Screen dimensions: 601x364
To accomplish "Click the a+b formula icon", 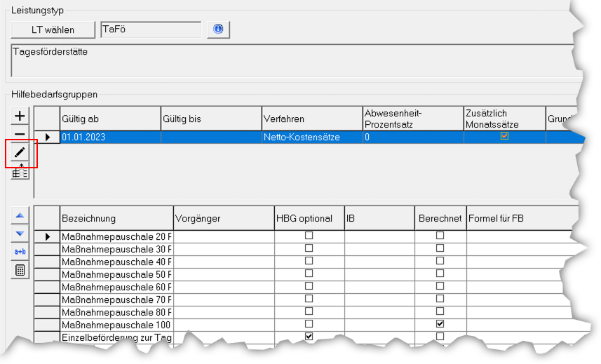I will pos(20,251).
